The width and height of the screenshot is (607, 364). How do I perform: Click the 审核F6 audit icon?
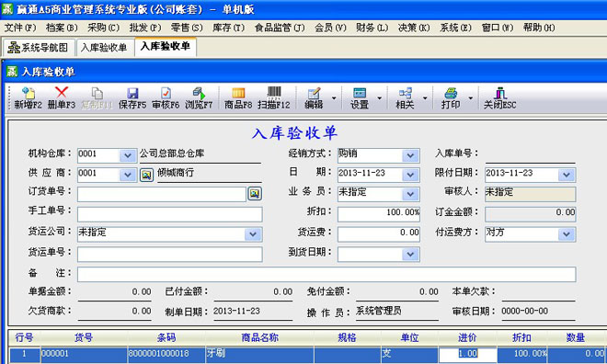tap(166, 97)
